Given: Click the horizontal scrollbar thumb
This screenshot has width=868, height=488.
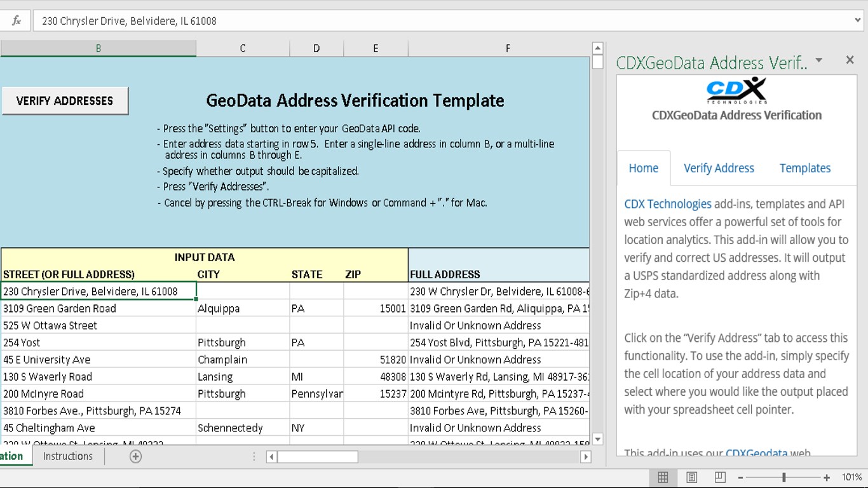Looking at the screenshot, I should (318, 457).
